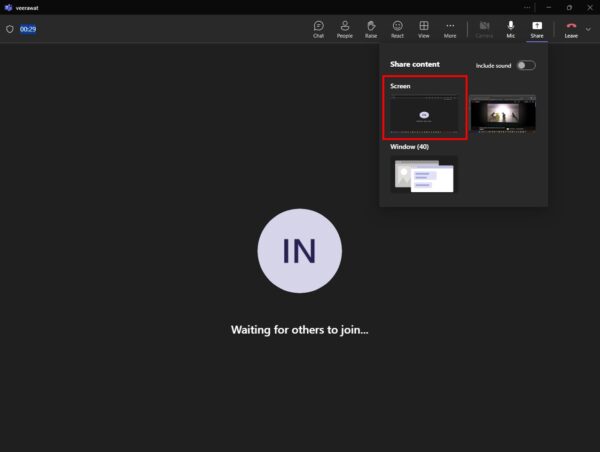Open the React emoji menu
This screenshot has height=452, width=600.
tap(398, 28)
